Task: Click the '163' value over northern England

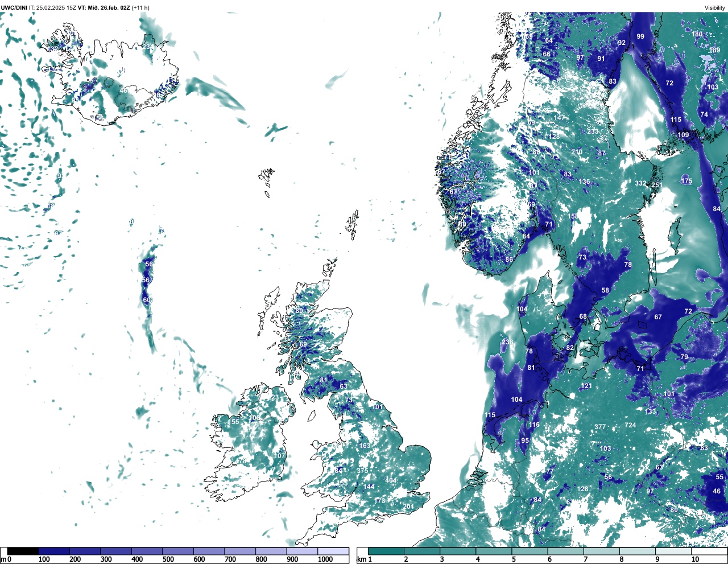Action: 365,446
